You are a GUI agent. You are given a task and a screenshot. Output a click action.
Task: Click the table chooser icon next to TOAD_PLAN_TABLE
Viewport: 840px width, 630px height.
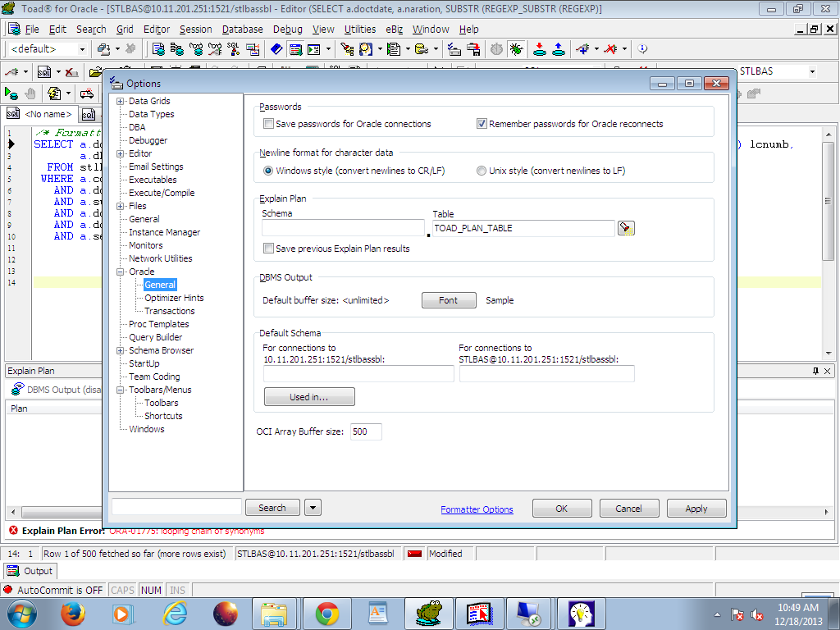(626, 228)
